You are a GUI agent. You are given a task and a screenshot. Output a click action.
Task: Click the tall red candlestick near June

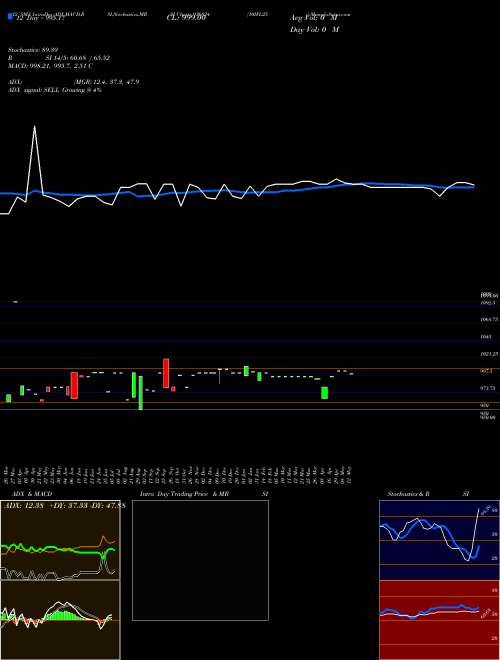[74, 385]
